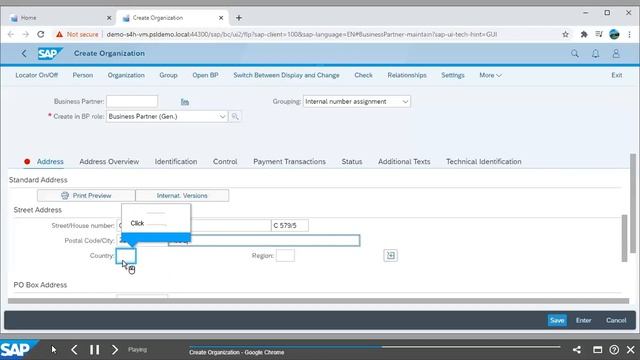The image size is (640, 360).
Task: Click house number field C 579/5
Action: [x=290, y=226]
